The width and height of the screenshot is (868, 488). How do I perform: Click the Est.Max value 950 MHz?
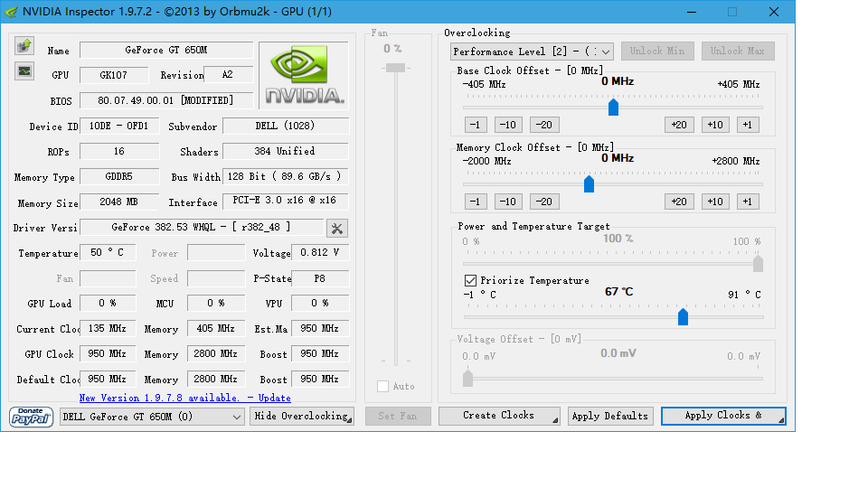[320, 329]
